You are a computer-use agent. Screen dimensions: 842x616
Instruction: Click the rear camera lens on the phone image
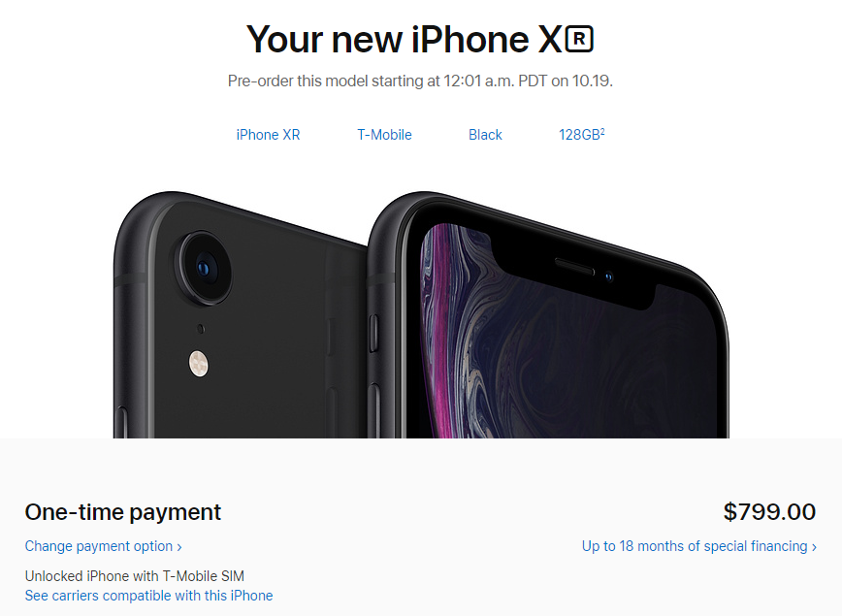pos(205,268)
